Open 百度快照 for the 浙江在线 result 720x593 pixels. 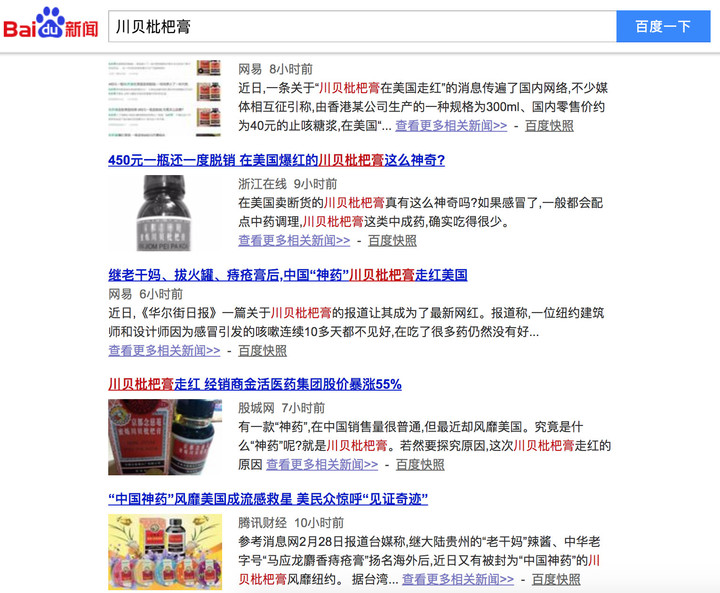(392, 241)
